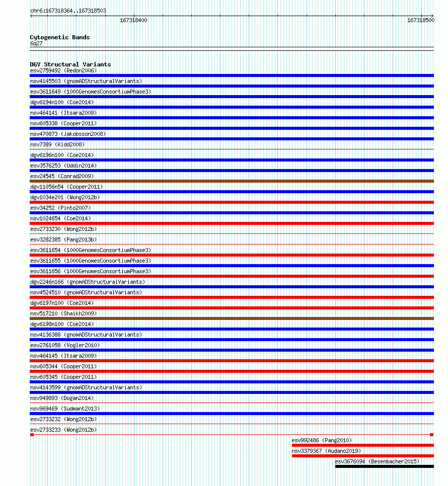The height and width of the screenshot is (486, 448).
Task: Open the esv3611649 (1000GenomesConsortiumPhase3) variant
Action: point(91,92)
